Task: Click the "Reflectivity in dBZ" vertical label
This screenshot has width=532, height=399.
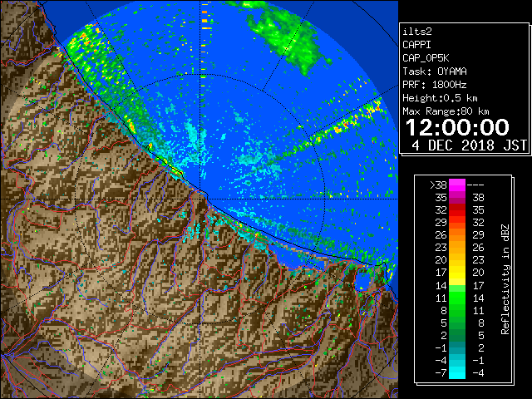Action: coord(505,279)
